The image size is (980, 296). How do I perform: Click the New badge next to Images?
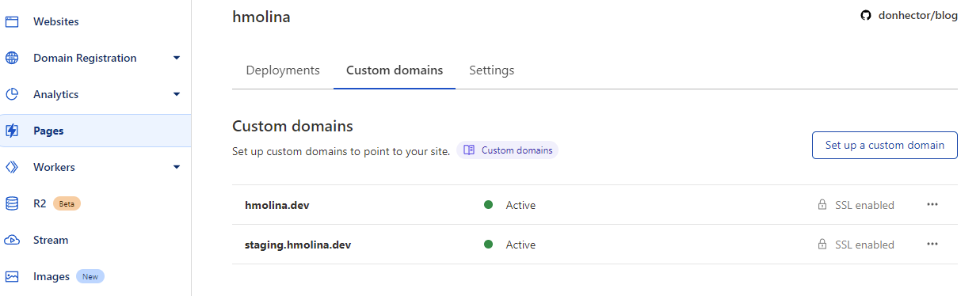coord(90,276)
